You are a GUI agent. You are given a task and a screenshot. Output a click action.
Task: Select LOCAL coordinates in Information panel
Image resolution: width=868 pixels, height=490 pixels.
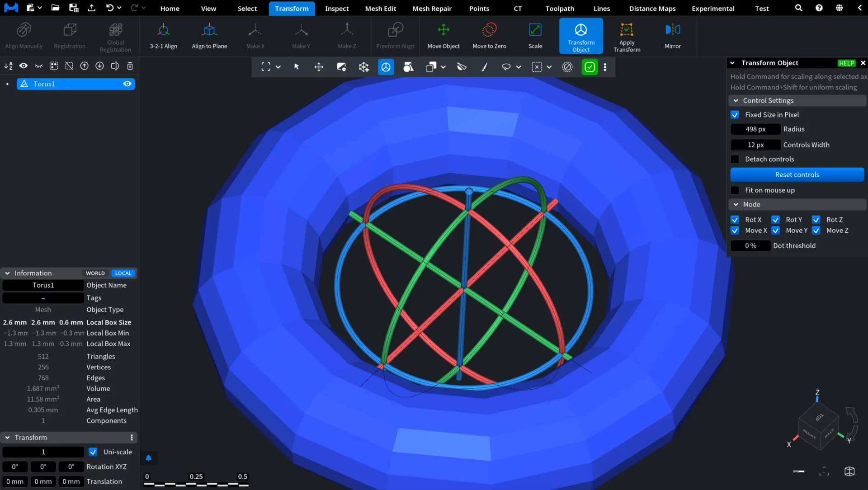123,273
